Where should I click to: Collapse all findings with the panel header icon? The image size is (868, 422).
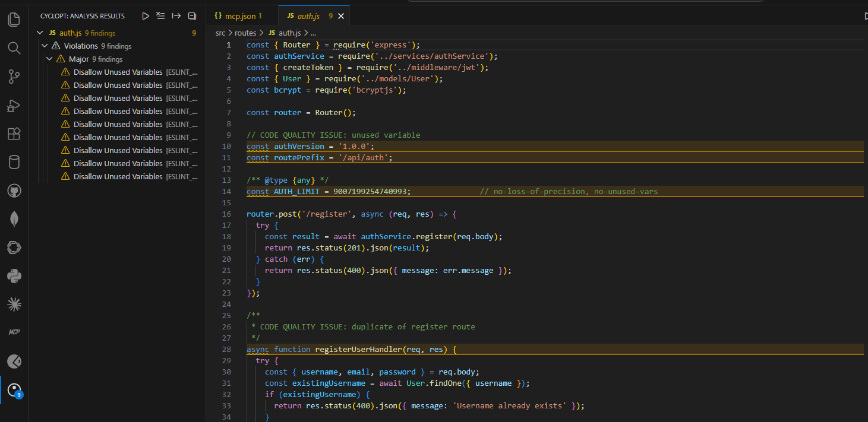(x=192, y=16)
